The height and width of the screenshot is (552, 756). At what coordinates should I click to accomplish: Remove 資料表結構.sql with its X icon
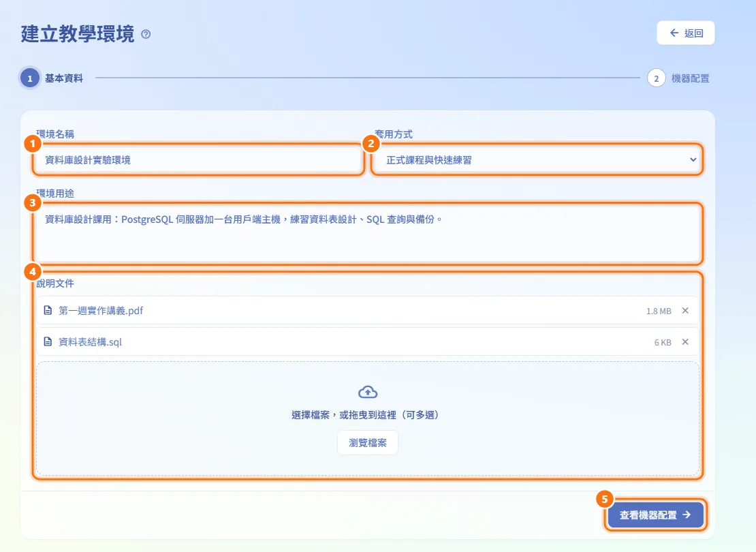685,342
